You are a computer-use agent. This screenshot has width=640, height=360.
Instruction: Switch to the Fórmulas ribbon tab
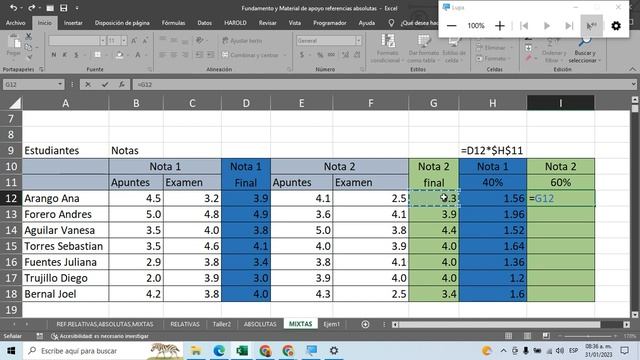(x=173, y=23)
